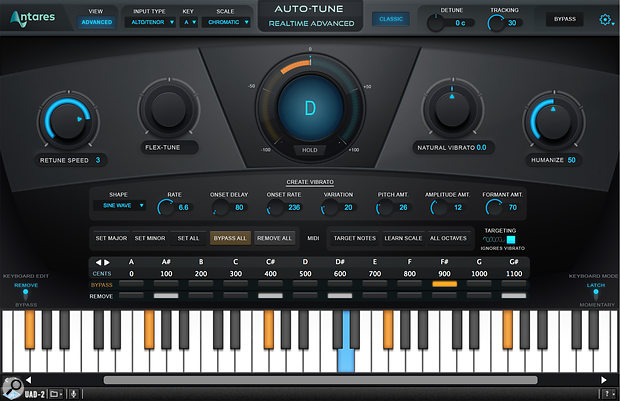
Task: Click the UAD-2 microphone icon
Action: (74, 394)
